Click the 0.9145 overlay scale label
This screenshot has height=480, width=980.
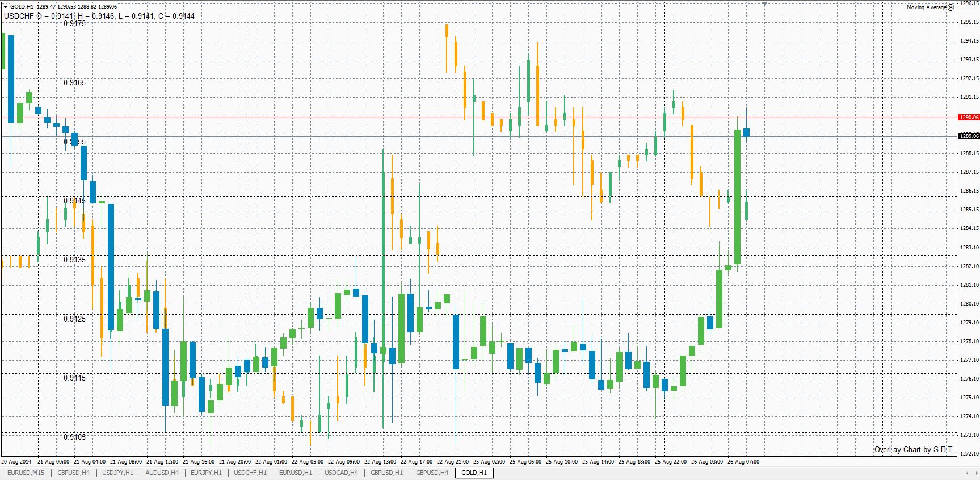75,201
